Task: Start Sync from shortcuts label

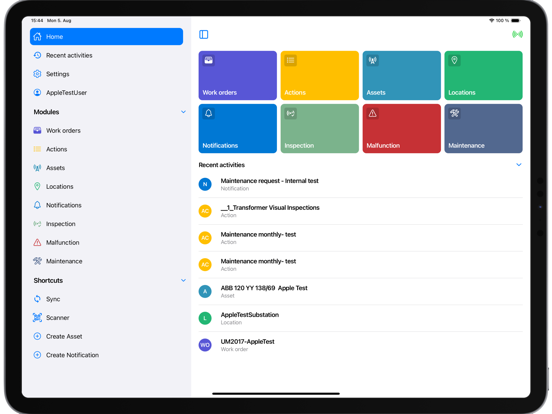Action: [x=53, y=299]
